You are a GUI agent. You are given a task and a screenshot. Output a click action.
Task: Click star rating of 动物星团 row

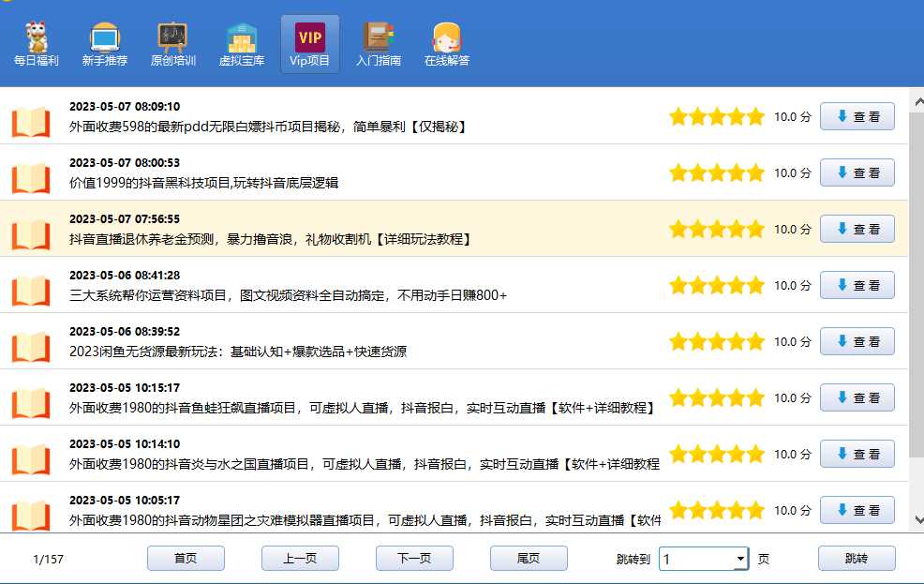[717, 510]
